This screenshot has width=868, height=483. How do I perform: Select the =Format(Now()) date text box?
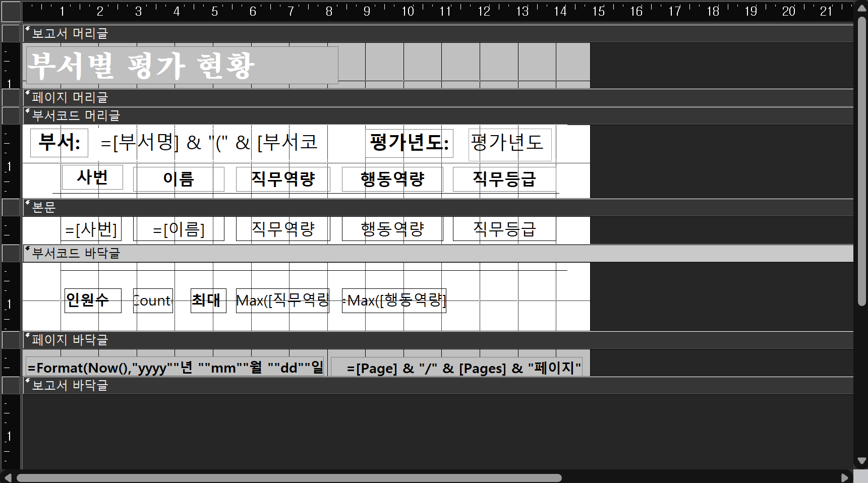(175, 368)
